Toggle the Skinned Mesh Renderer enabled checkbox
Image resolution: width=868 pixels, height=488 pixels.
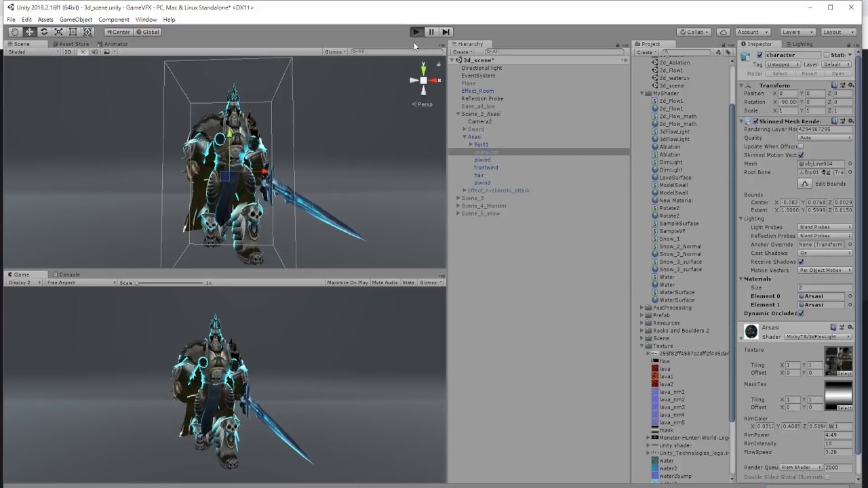755,121
